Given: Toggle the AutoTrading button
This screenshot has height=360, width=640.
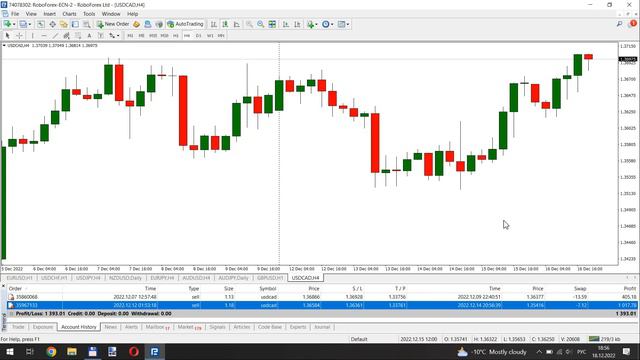Looking at the screenshot, I should click(x=185, y=24).
